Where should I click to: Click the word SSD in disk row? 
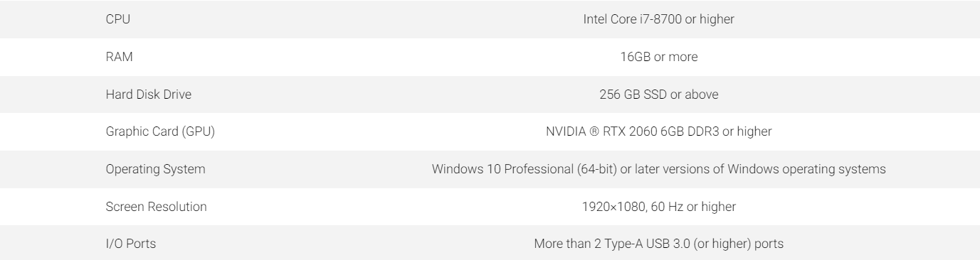click(x=650, y=94)
